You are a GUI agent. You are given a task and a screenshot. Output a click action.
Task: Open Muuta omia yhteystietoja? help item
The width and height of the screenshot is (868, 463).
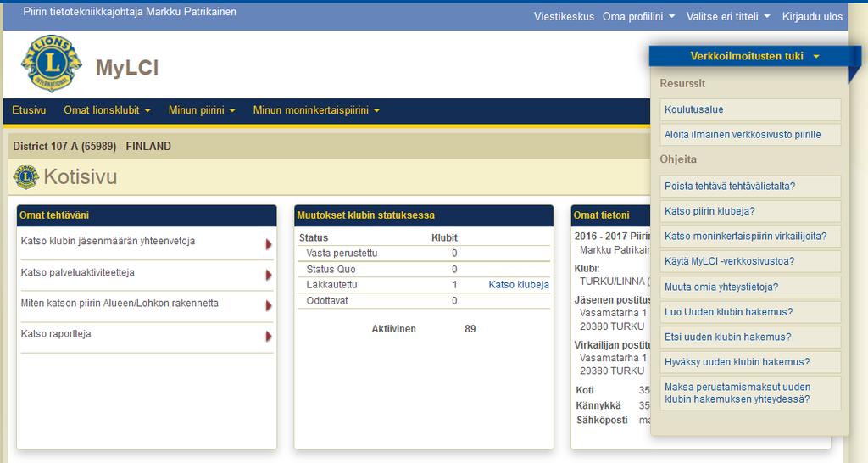(x=750, y=287)
